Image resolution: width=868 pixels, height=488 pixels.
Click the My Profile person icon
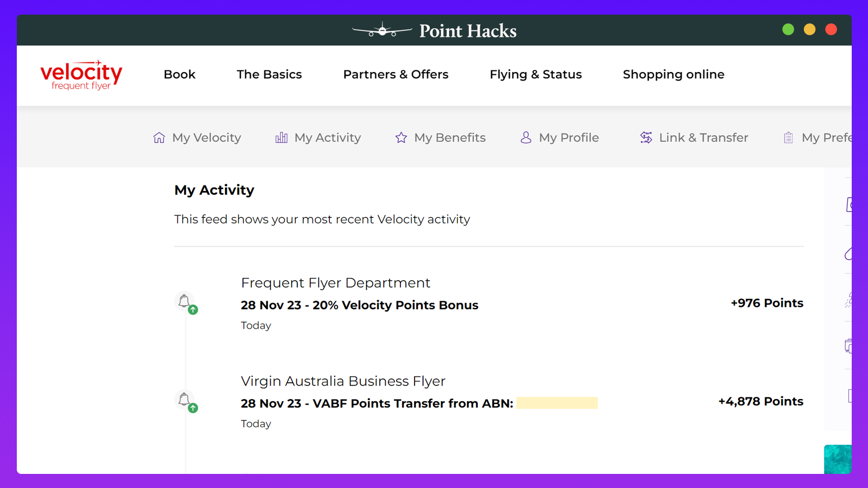[526, 138]
